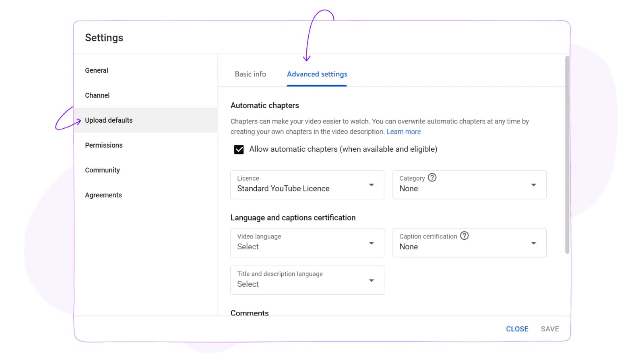Screen dimensions: 644x362
Task: Expand Title and description language dropdown
Action: (x=307, y=280)
